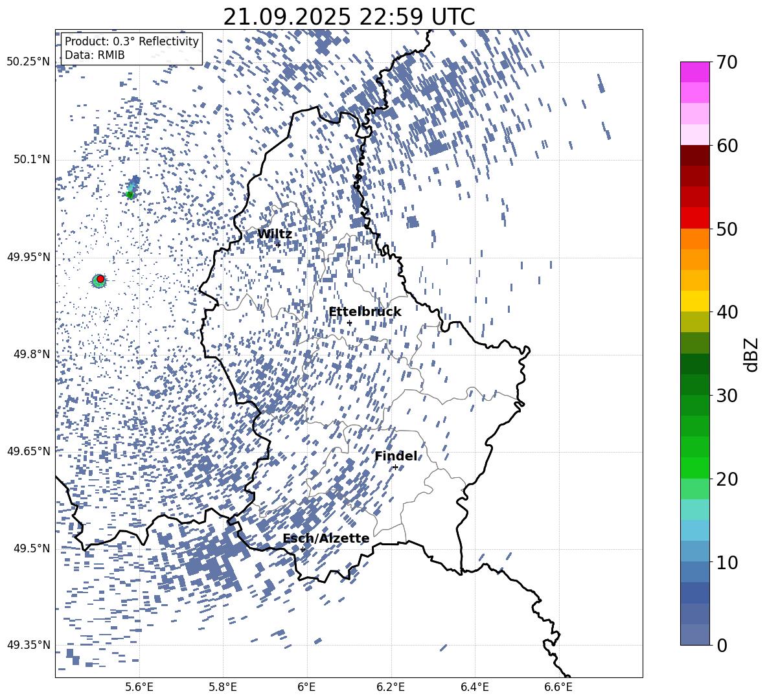Click the 49.35°N latitude label
Viewport: 767px width, 700px height.
coord(28,645)
